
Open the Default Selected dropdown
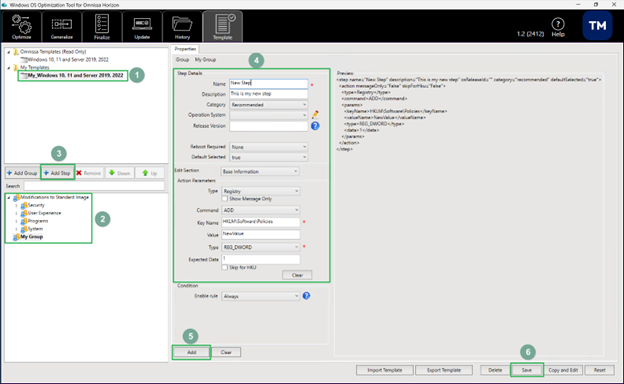[x=269, y=157]
